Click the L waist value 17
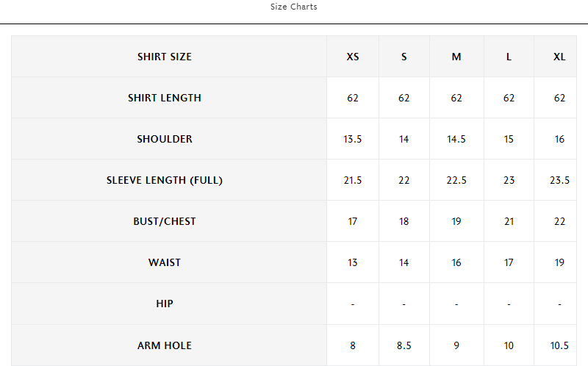 coord(509,262)
